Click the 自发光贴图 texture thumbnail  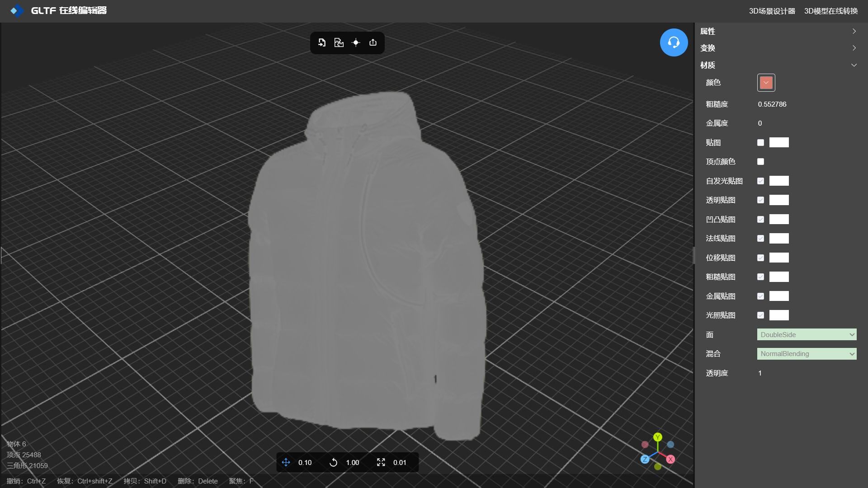(x=779, y=181)
